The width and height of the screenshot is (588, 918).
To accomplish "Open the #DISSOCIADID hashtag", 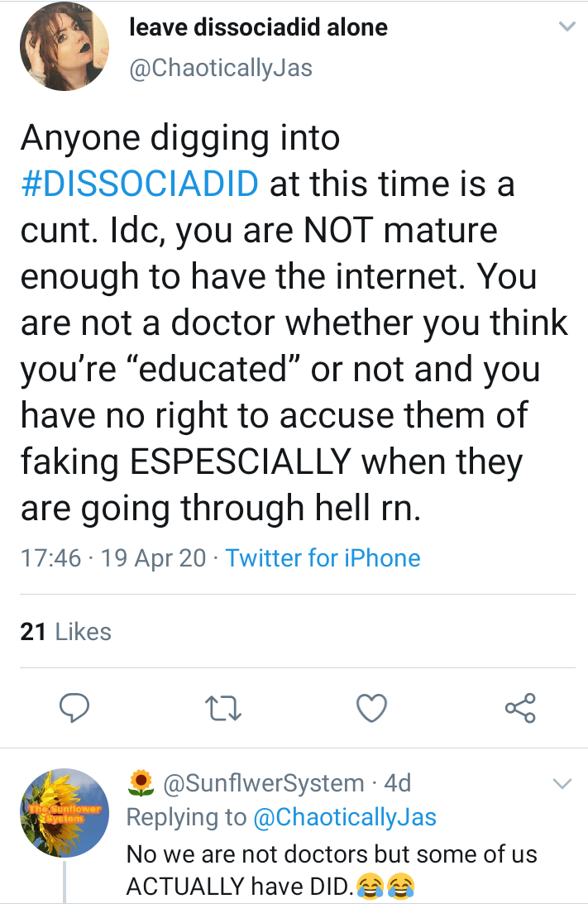I will [x=140, y=183].
